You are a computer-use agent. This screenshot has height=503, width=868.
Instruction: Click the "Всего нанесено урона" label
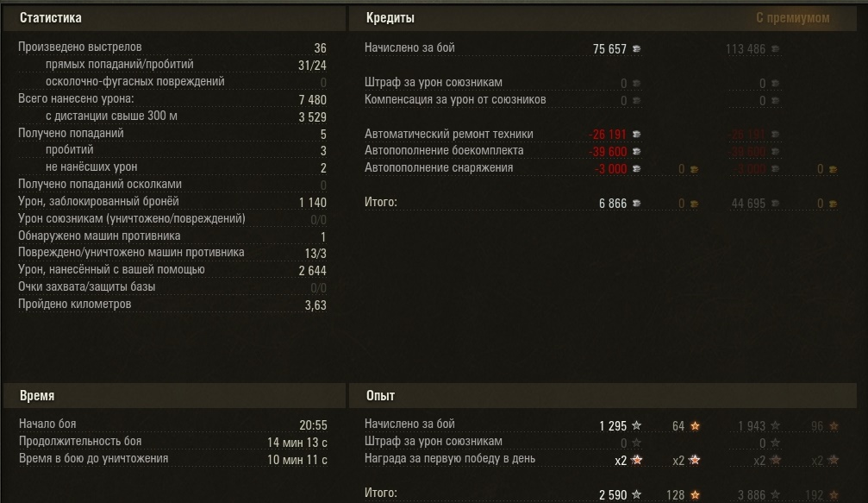76,98
